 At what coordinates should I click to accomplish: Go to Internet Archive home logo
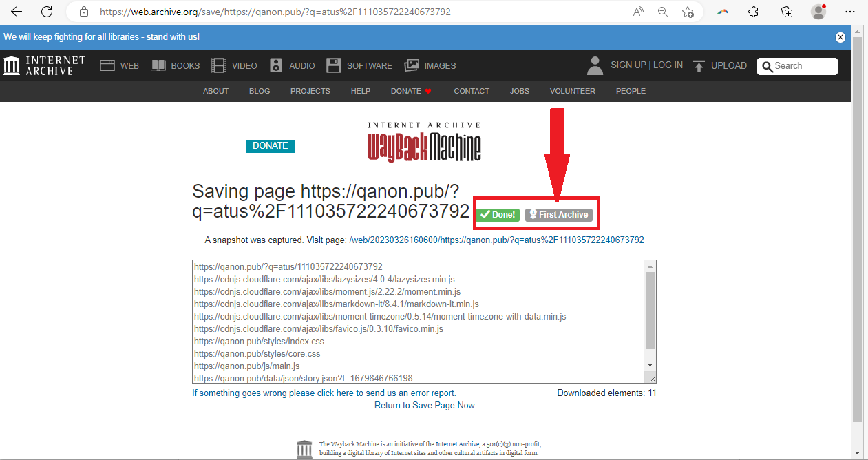[x=45, y=66]
